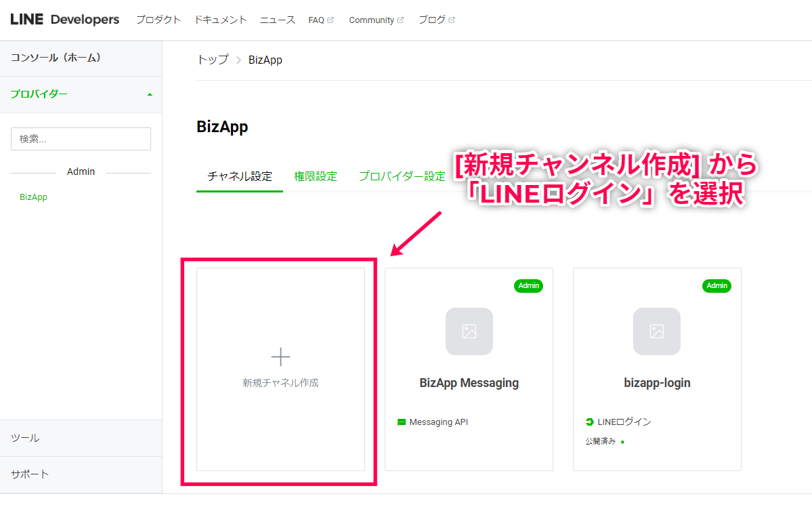The width and height of the screenshot is (812, 509).
Task: Click the Admin group label in sidebar
Action: [x=81, y=171]
